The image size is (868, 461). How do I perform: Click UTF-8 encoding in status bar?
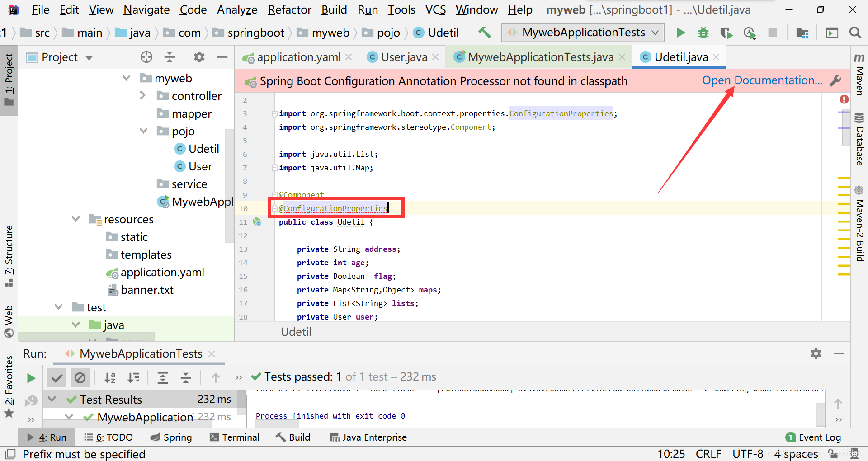[748, 454]
